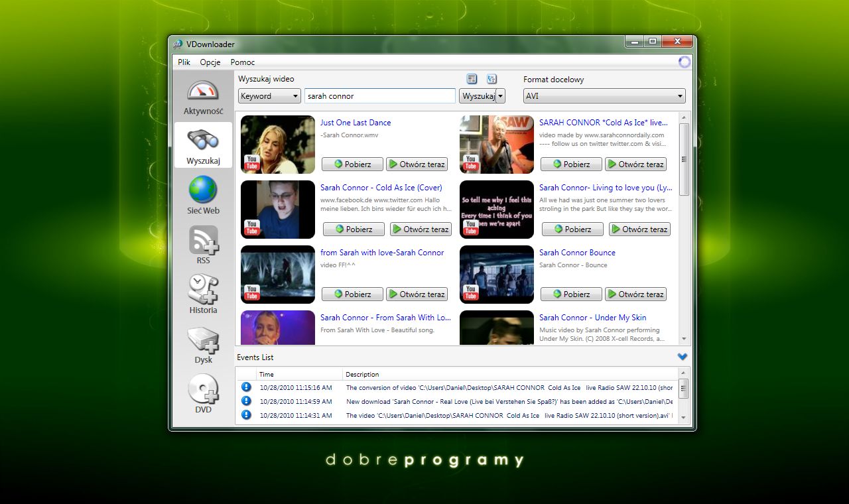
Task: Click the Sarah Connor Bounce thumbnail
Action: (497, 275)
